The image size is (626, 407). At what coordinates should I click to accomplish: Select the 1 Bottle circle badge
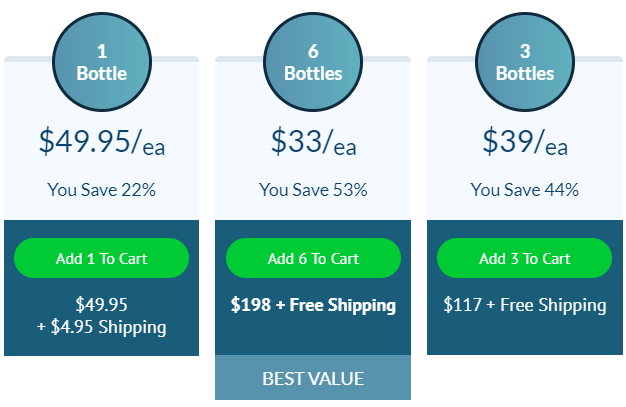[102, 62]
